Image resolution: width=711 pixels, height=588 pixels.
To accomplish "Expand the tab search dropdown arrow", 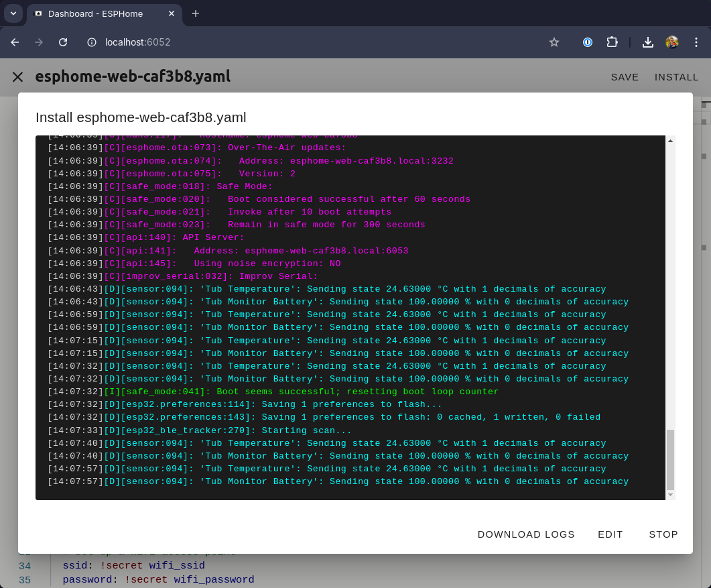I will pyautogui.click(x=13, y=13).
